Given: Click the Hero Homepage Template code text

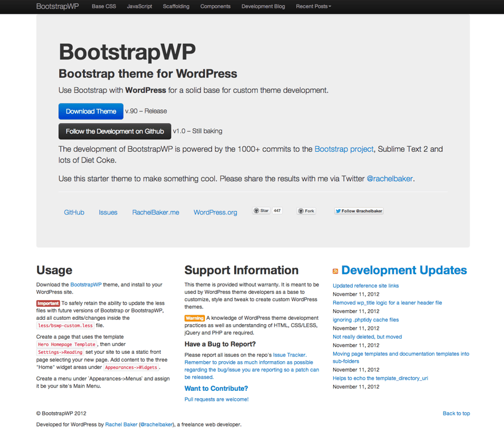Looking at the screenshot, I should click(x=67, y=344).
